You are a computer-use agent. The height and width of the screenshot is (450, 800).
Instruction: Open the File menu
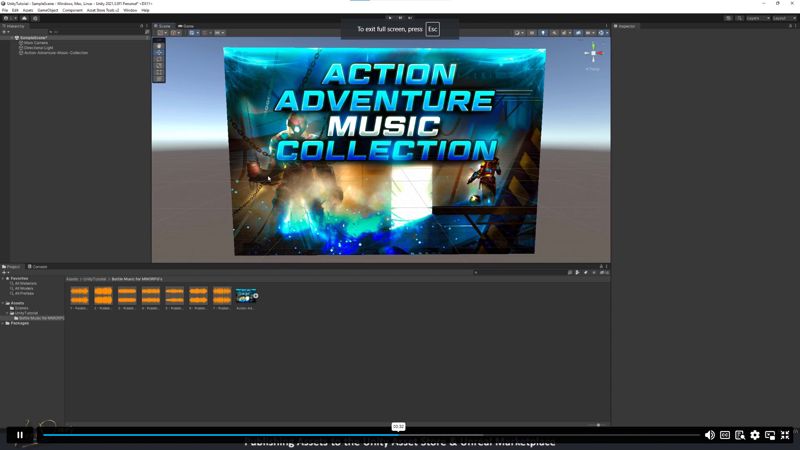[5, 10]
